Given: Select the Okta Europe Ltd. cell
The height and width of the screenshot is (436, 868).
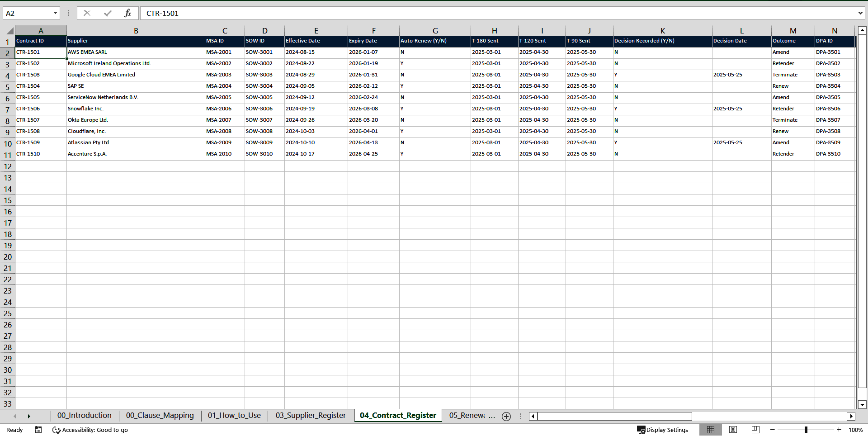Looking at the screenshot, I should (x=136, y=120).
